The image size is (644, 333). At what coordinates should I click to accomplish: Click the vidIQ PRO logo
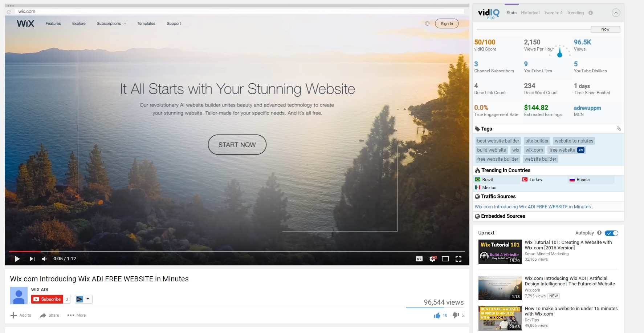489,13
